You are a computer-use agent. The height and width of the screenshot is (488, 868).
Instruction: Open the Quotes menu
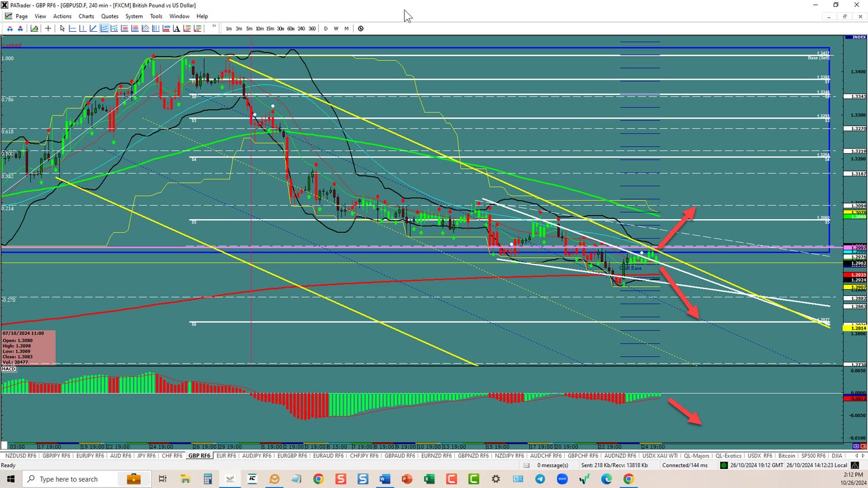click(110, 16)
